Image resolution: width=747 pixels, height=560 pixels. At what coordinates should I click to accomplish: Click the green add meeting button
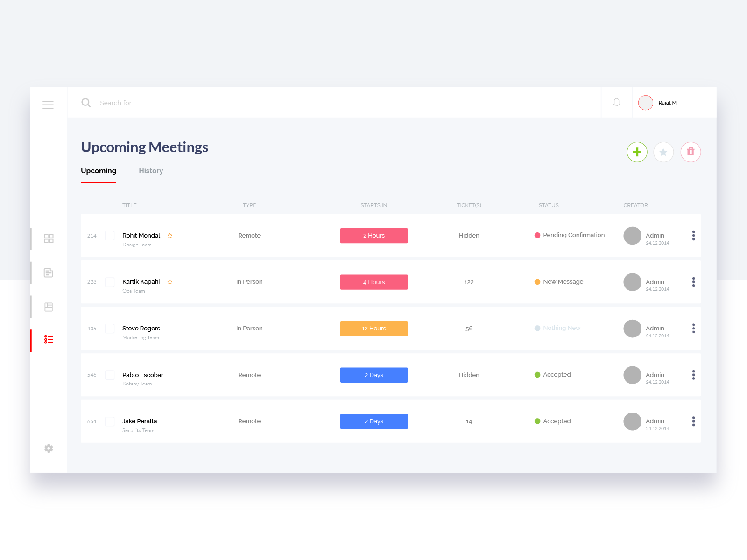tap(637, 152)
